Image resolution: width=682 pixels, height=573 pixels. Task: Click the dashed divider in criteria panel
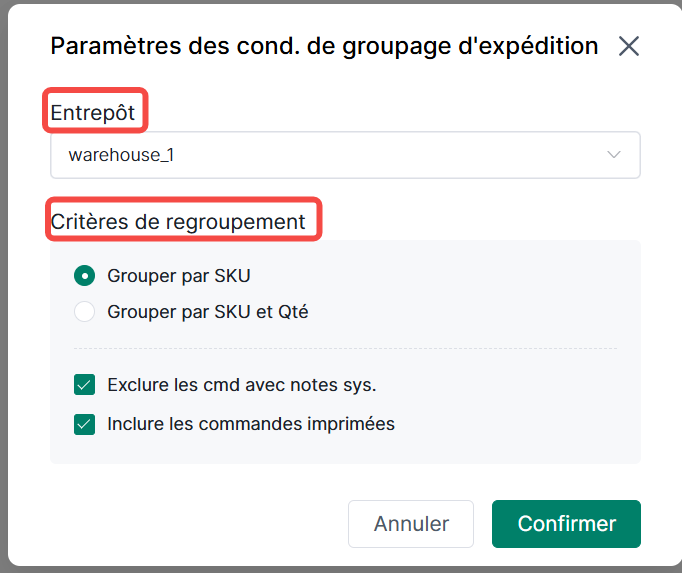point(345,348)
